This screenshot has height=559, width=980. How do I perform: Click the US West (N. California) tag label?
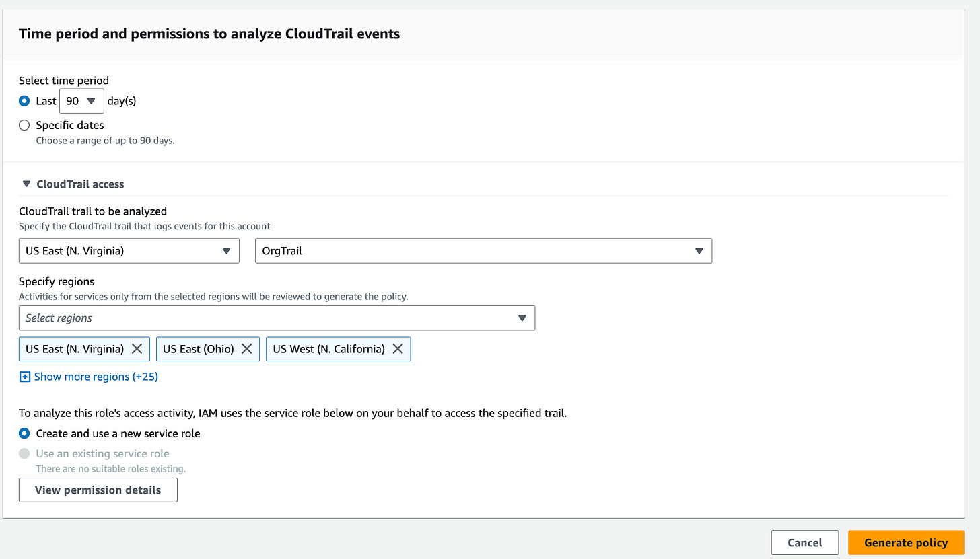[329, 349]
